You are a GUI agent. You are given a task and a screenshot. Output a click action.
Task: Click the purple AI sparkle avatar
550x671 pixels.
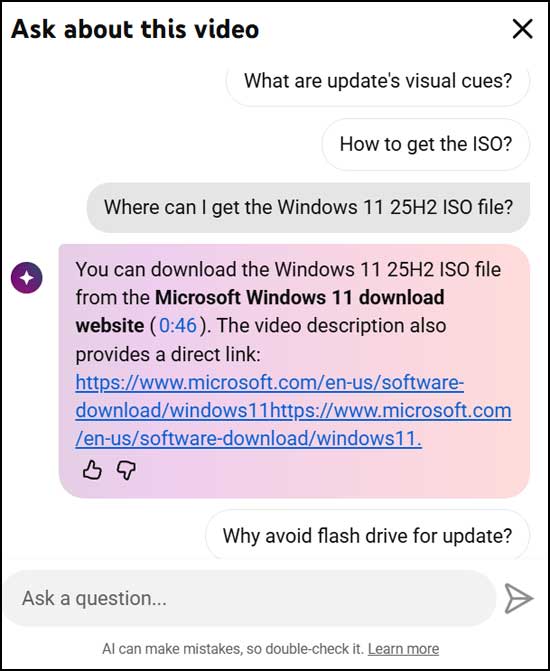click(27, 278)
